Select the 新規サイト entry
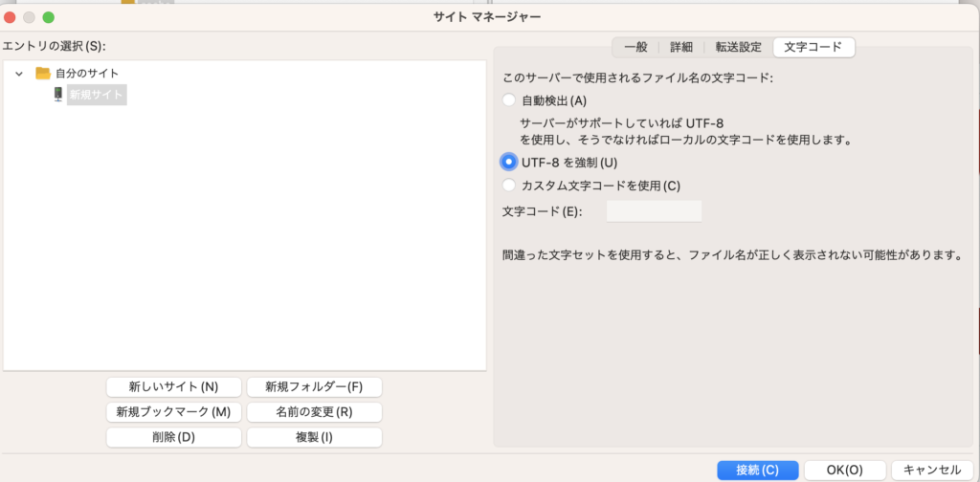 [96, 95]
